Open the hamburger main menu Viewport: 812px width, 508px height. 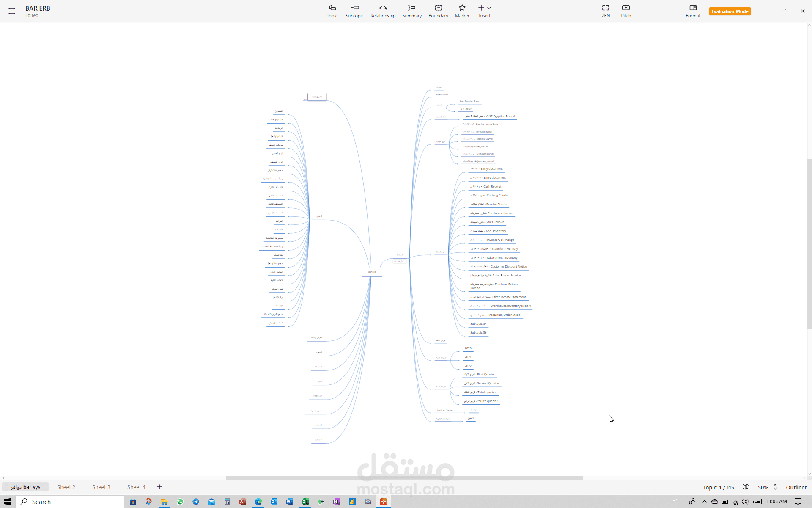coord(12,11)
